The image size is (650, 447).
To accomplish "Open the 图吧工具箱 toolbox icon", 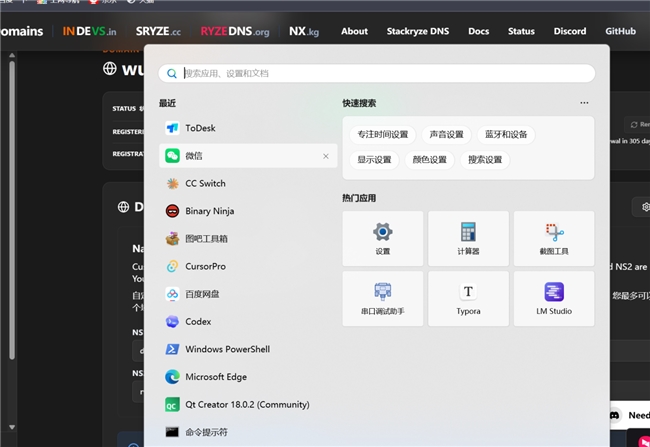I will [172, 239].
